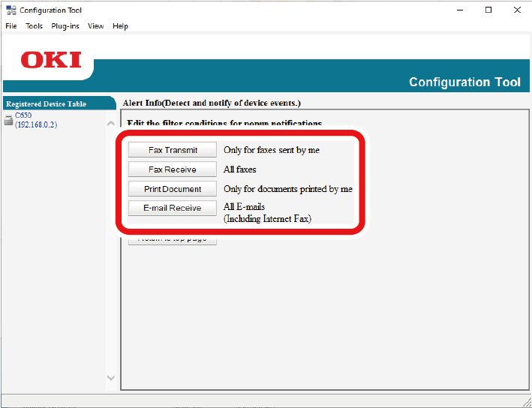
Task: Select the C650 (192.168.0.2) device entry text
Action: (35, 121)
